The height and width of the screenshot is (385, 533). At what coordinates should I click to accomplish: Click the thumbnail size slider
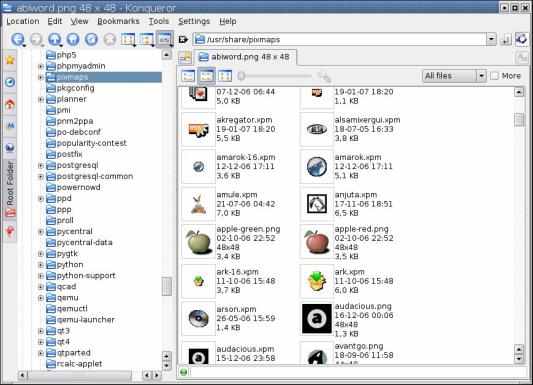pos(276,76)
